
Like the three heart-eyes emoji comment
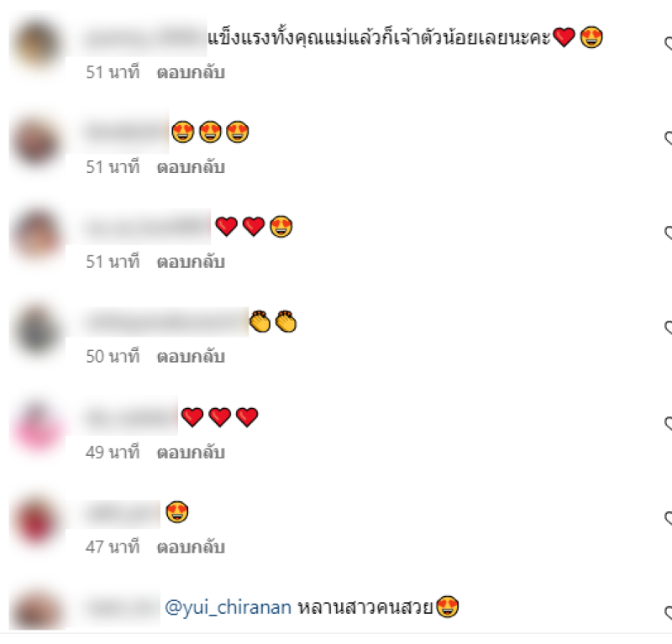pos(668,138)
